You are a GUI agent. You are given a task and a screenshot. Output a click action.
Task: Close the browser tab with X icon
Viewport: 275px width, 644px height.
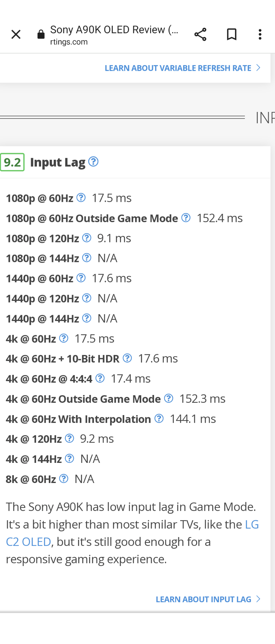coord(16,34)
